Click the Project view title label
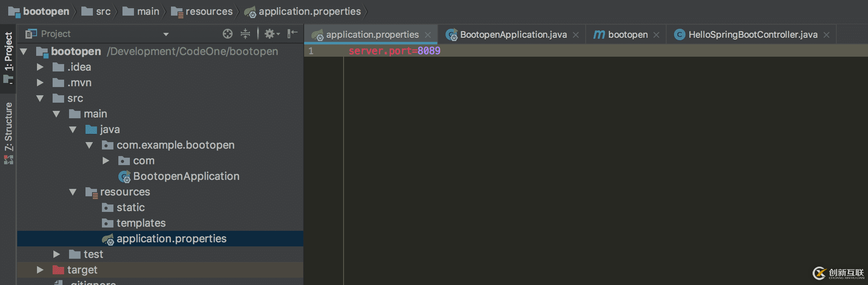868x285 pixels. [x=55, y=34]
